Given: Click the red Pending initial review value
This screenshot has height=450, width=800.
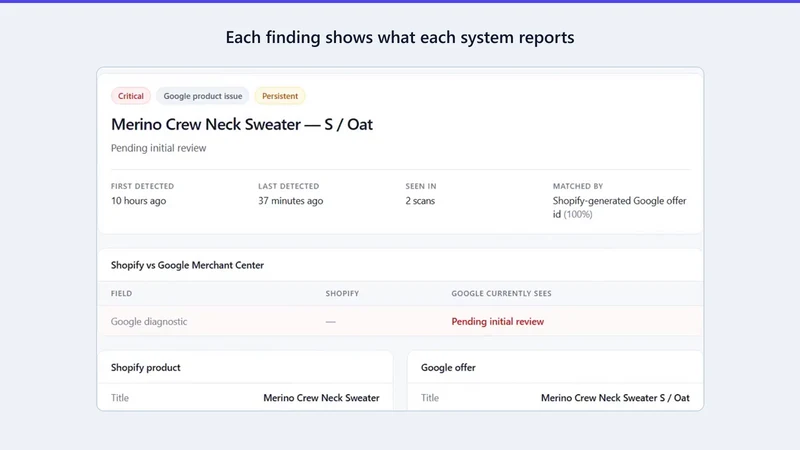Looking at the screenshot, I should (497, 321).
